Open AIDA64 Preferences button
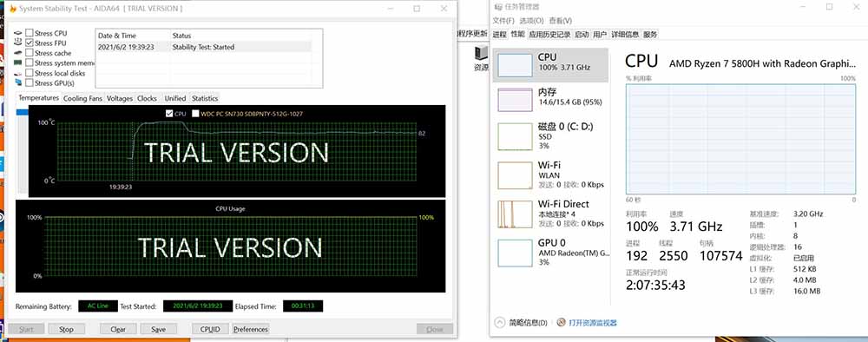This screenshot has width=868, height=342. (x=251, y=329)
